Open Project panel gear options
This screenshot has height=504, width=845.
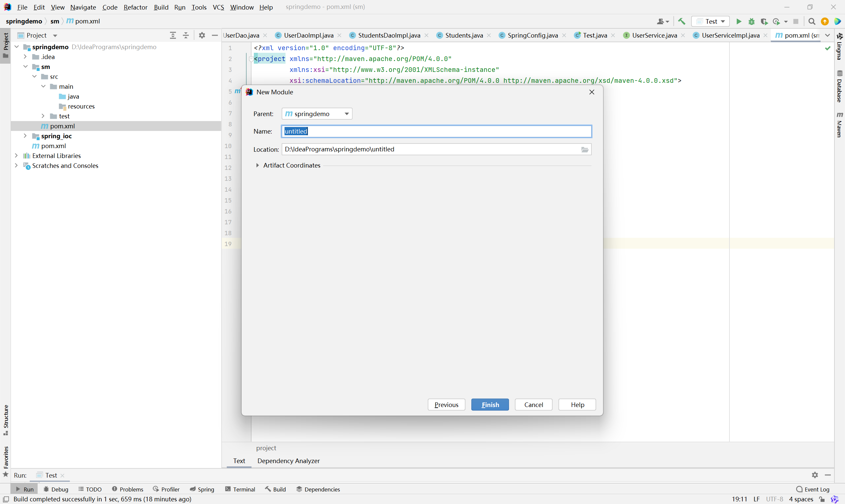(202, 35)
